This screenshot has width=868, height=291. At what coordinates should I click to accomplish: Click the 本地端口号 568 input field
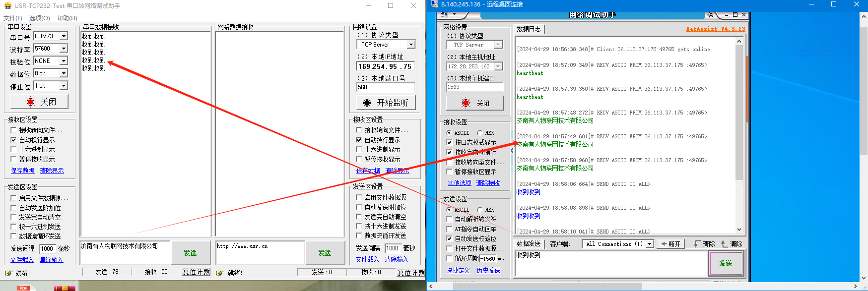[385, 87]
